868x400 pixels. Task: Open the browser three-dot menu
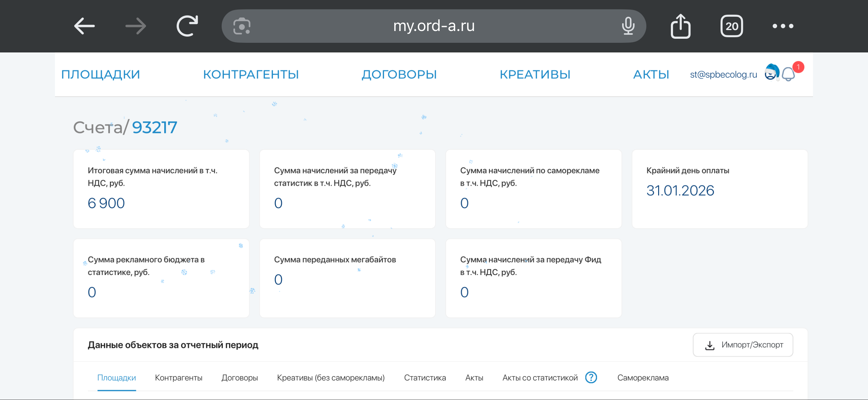coord(783,26)
